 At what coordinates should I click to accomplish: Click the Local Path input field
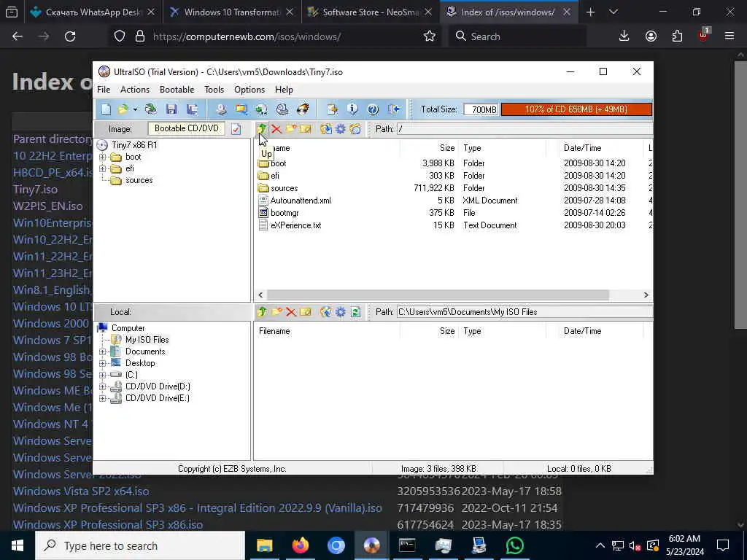pos(524,312)
